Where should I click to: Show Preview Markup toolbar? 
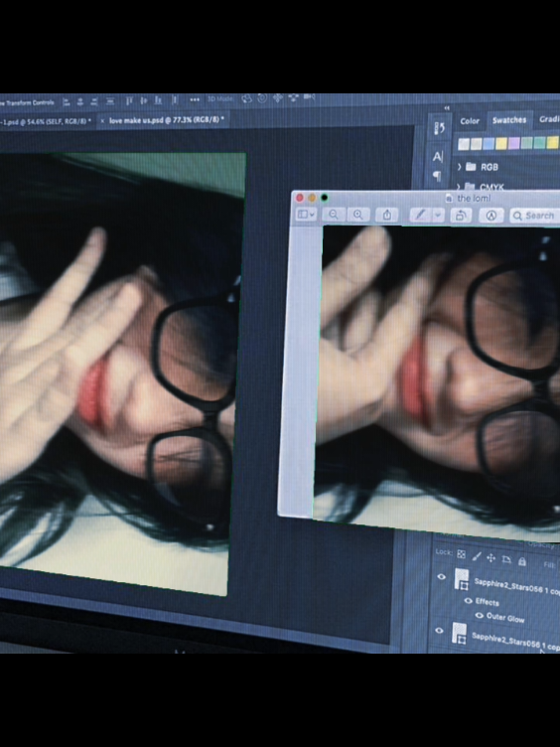pos(490,216)
